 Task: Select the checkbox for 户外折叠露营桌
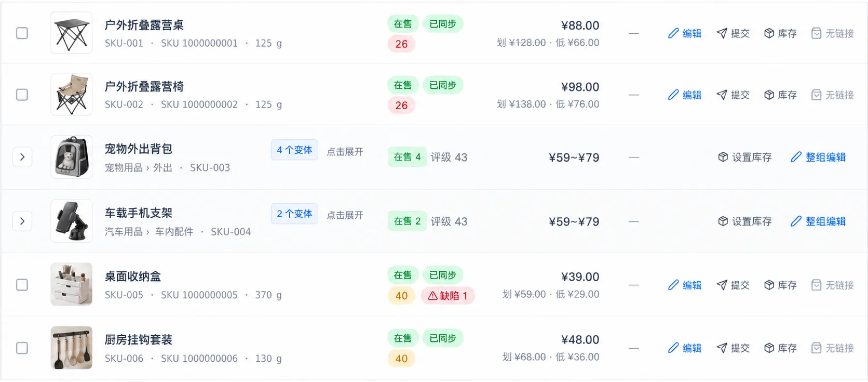pos(22,33)
